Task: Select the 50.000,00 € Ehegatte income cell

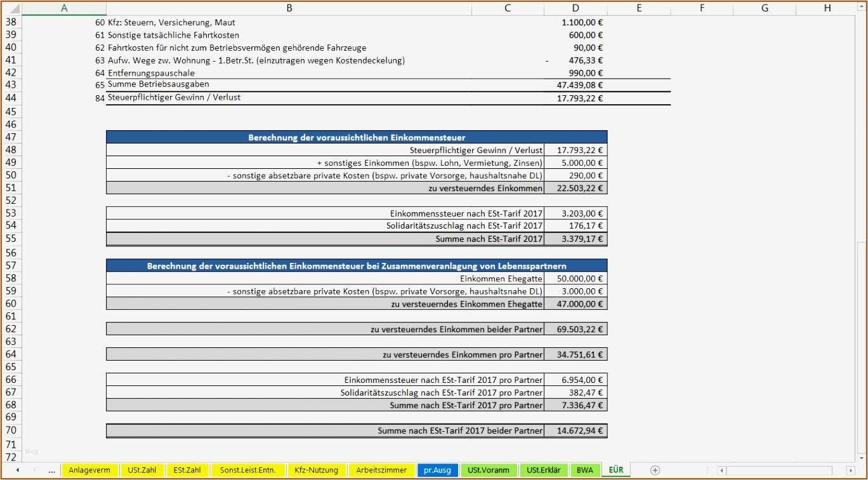Action: (x=575, y=278)
